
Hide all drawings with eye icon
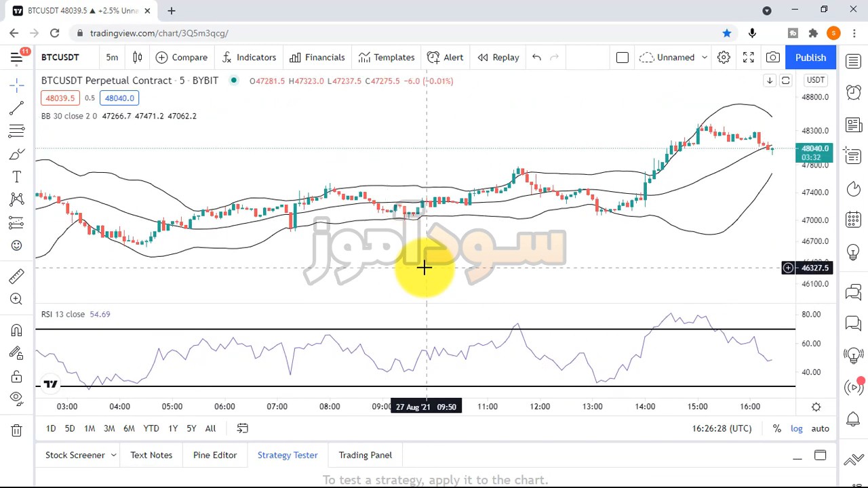coord(17,399)
